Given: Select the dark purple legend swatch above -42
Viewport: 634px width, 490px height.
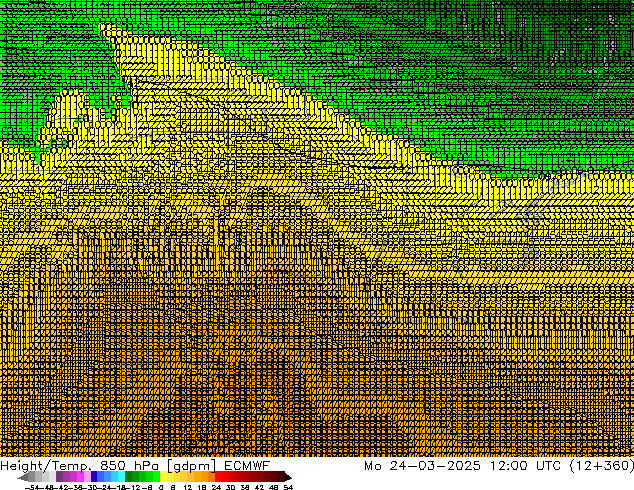Looking at the screenshot, I should point(59,476).
